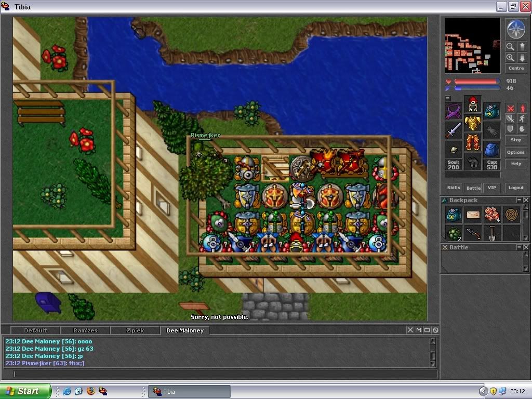
Task: Open the Windows Start menu
Action: (x=25, y=391)
